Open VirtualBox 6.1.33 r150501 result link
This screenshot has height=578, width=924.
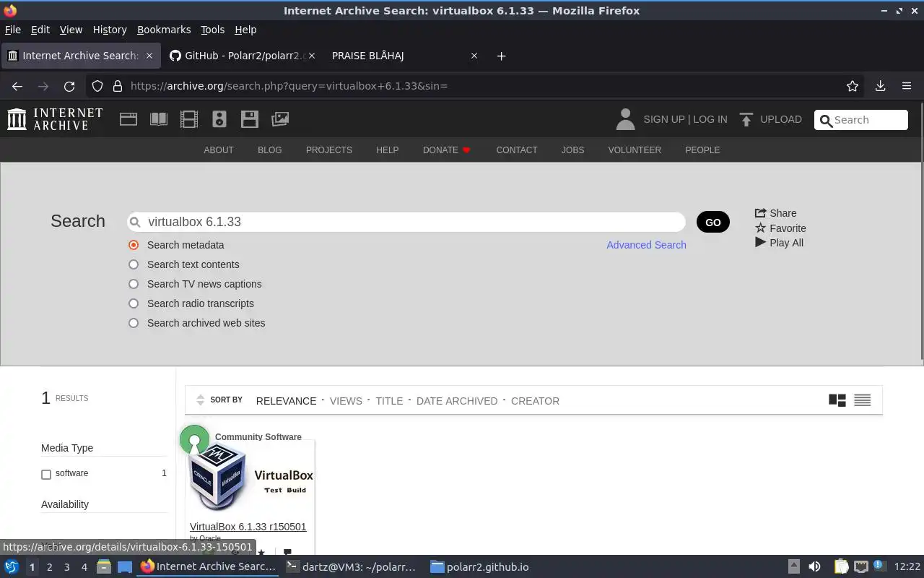point(248,527)
